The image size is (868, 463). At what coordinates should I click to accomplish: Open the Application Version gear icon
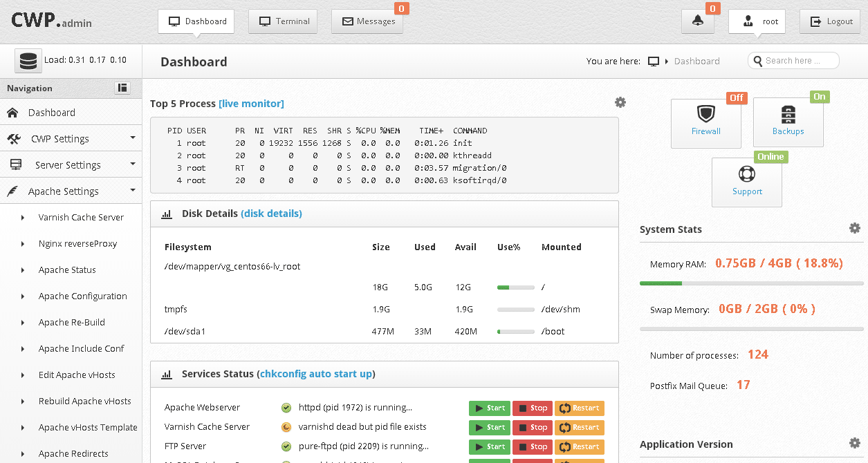855,444
